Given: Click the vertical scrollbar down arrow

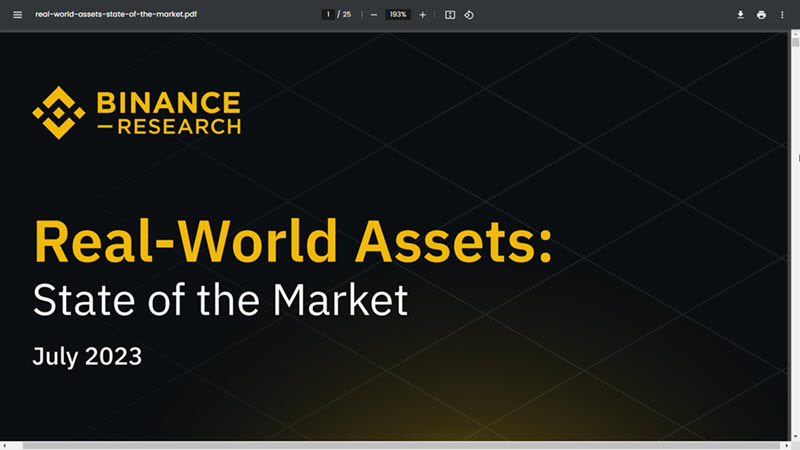Looking at the screenshot, I should click(795, 437).
